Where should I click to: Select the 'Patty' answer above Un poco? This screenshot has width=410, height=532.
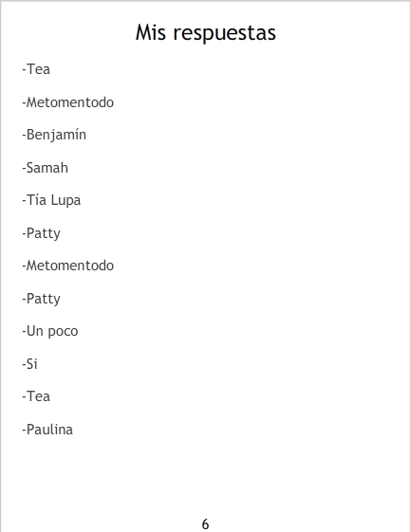point(42,299)
